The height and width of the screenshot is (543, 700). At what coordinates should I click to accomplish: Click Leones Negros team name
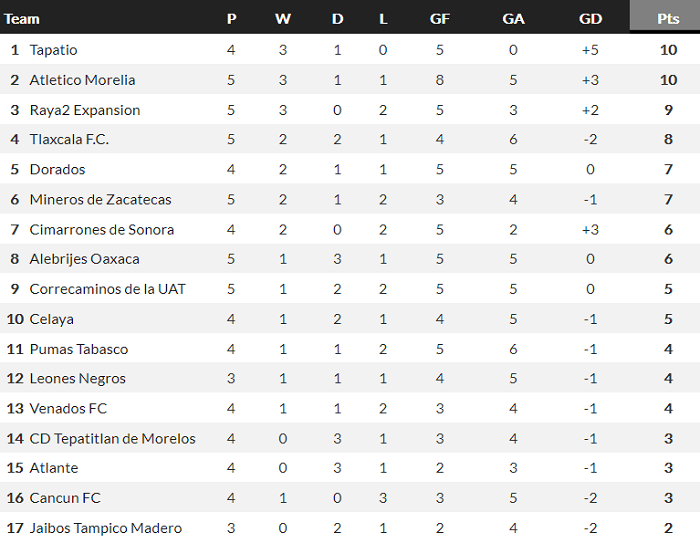[x=77, y=379]
